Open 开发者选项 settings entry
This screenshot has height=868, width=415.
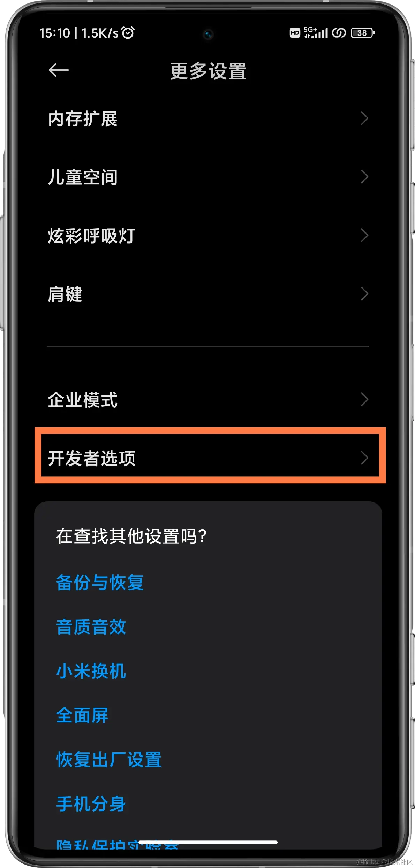[210, 455]
